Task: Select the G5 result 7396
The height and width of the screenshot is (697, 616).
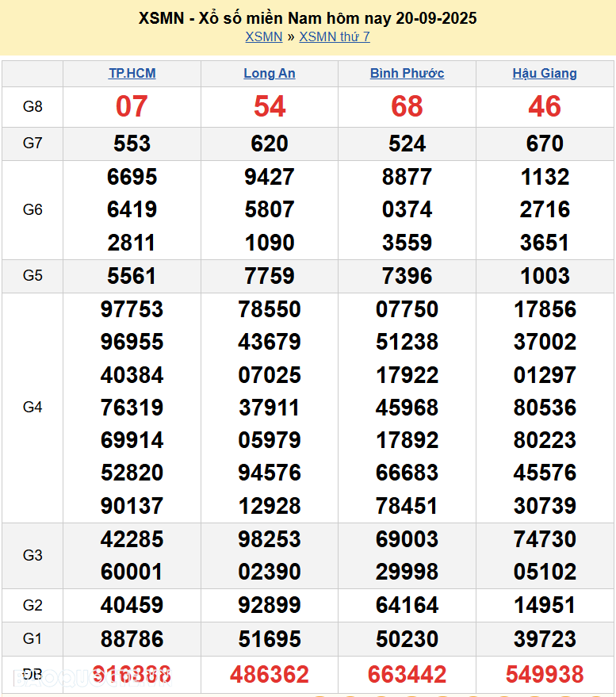Action: [x=407, y=276]
